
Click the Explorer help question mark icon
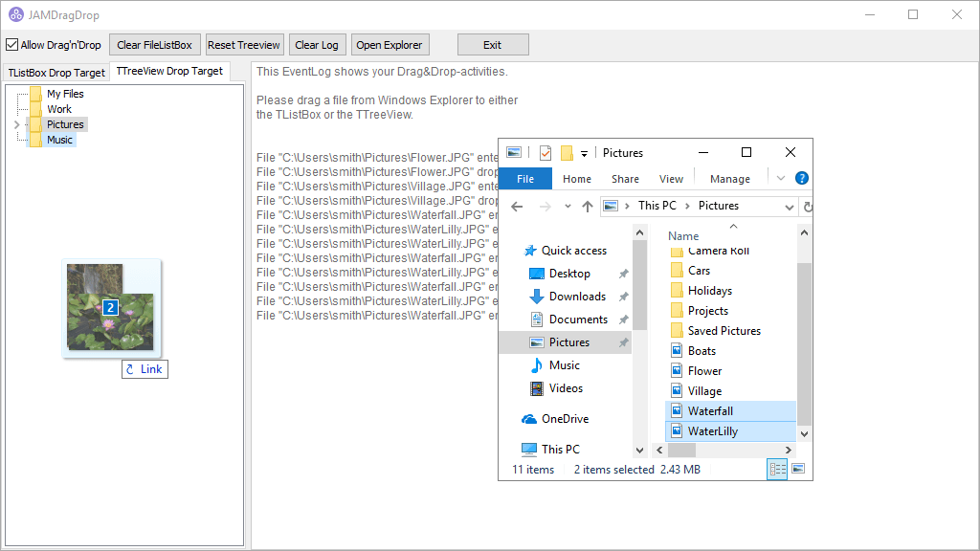(802, 178)
